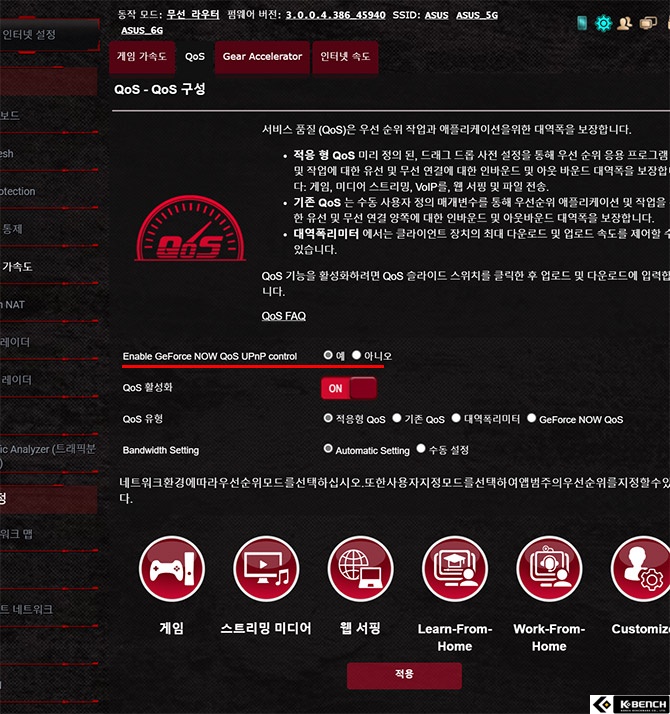Select Automatic Setting bandwidth option
The image size is (670, 714).
click(328, 449)
